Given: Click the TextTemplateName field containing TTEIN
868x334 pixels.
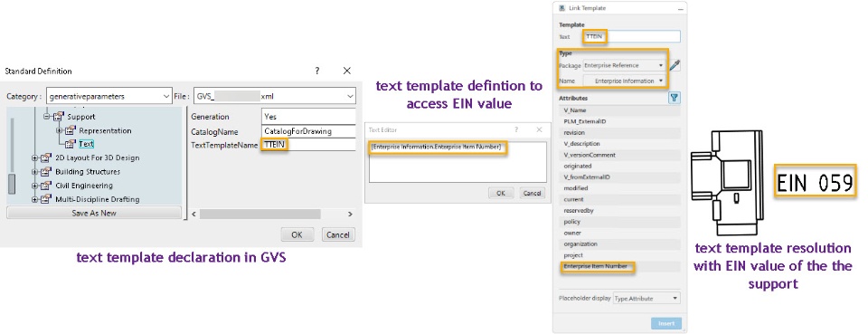Looking at the screenshot, I should point(308,145).
